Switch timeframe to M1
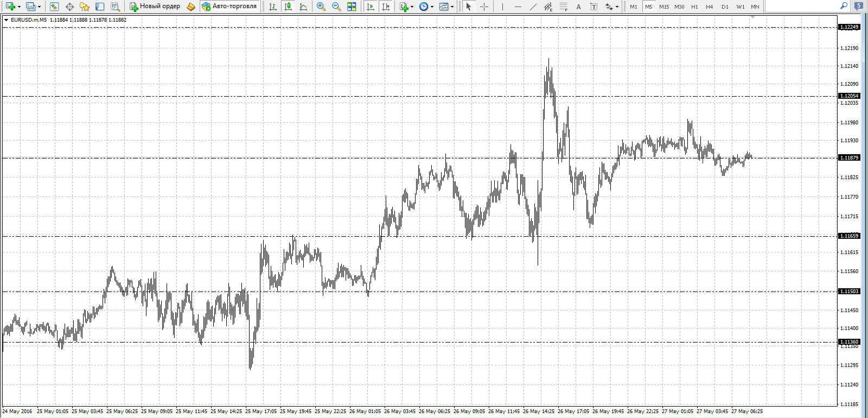 [x=634, y=7]
